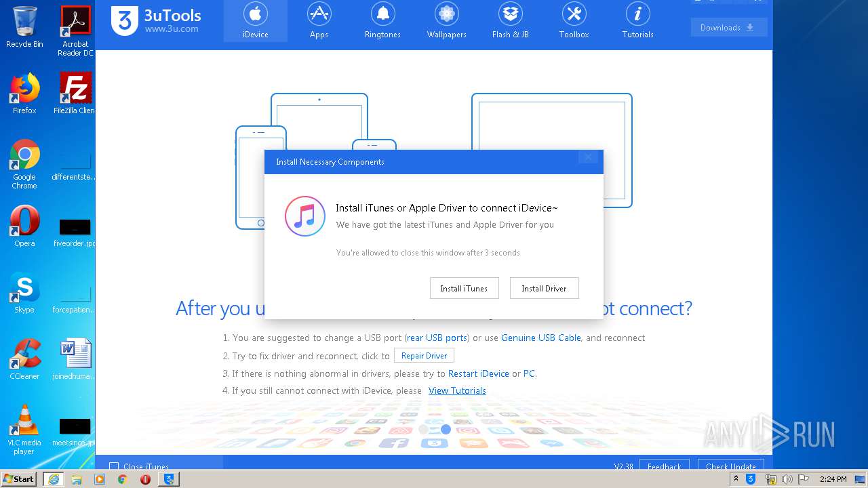Click the Feedback button
Image resolution: width=868 pixels, height=488 pixels.
pos(665,466)
